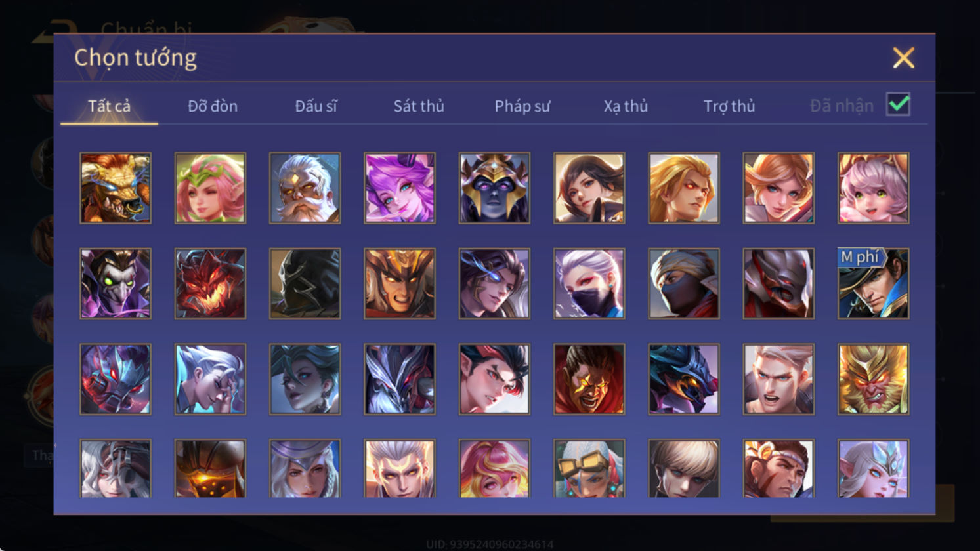
Task: Close the Chọn tướng dialog
Action: click(903, 58)
